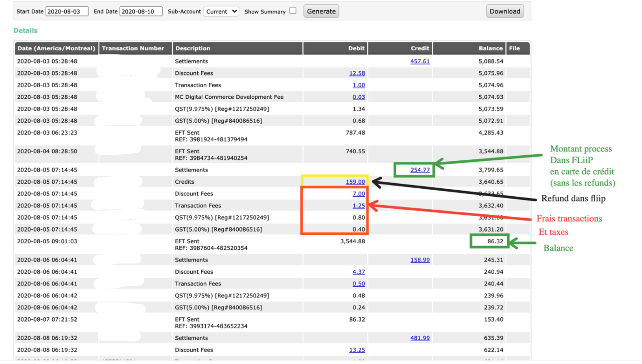642x364 pixels.
Task: Open the Sub-Account dropdown
Action: click(x=221, y=12)
